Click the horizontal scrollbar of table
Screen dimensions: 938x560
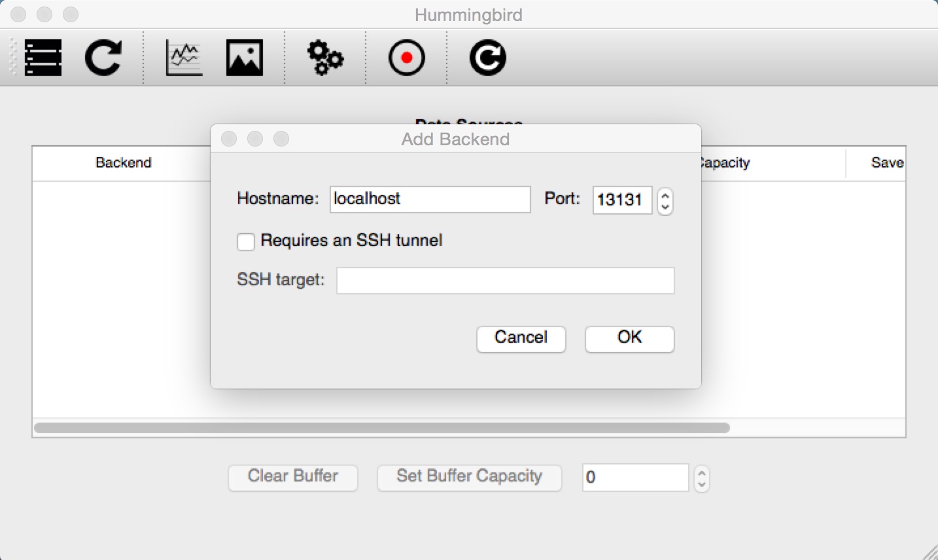382,428
